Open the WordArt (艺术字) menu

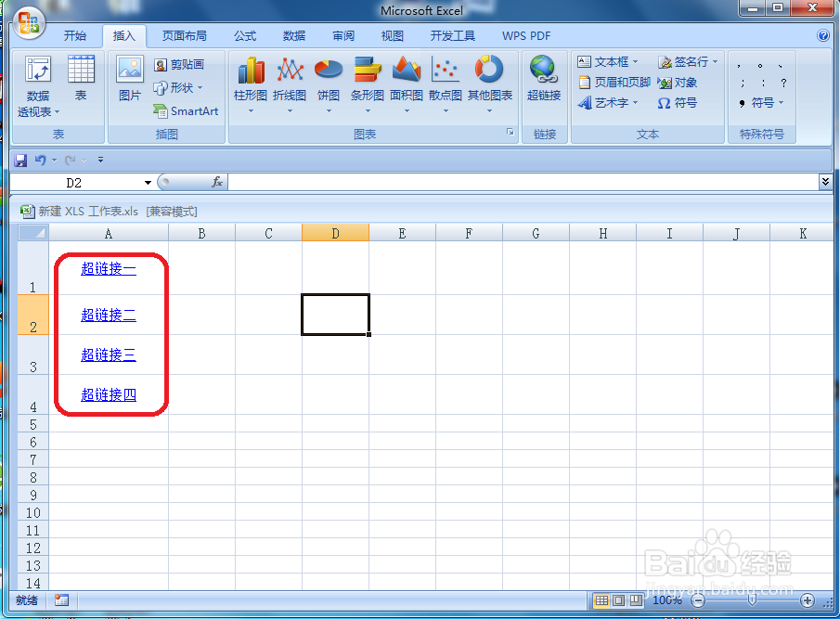(608, 103)
